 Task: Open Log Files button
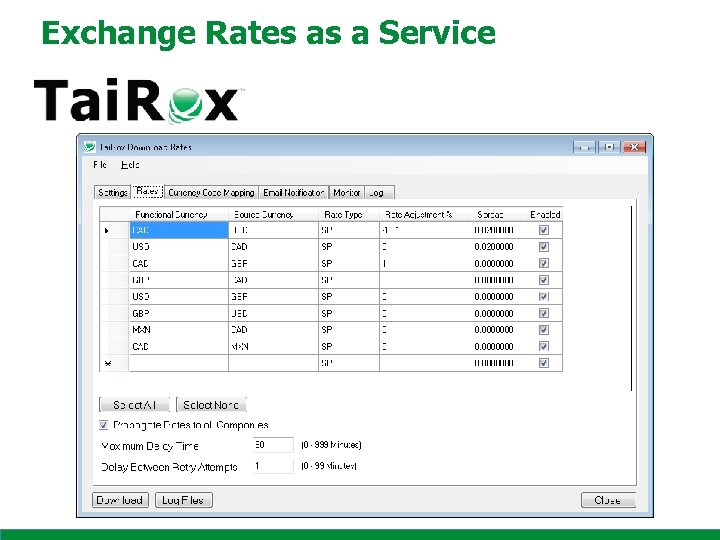pyautogui.click(x=184, y=500)
